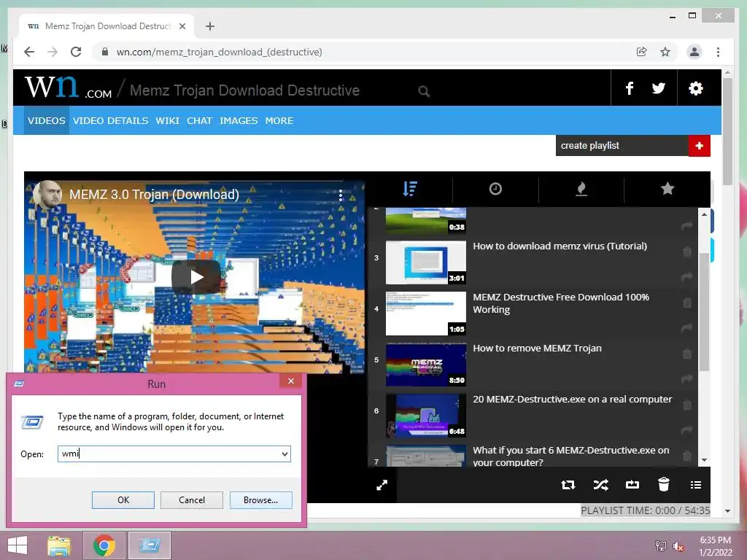Expand the Run dialog Open dropdown

point(285,454)
